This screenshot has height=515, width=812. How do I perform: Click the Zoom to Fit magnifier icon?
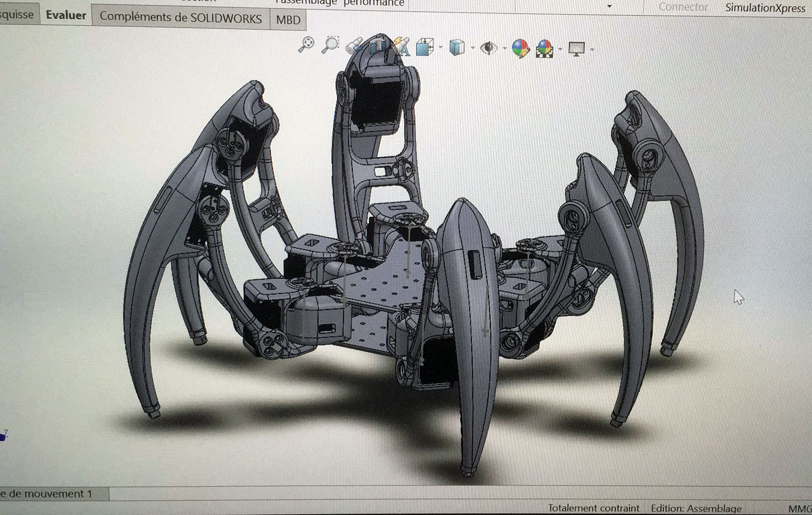306,44
